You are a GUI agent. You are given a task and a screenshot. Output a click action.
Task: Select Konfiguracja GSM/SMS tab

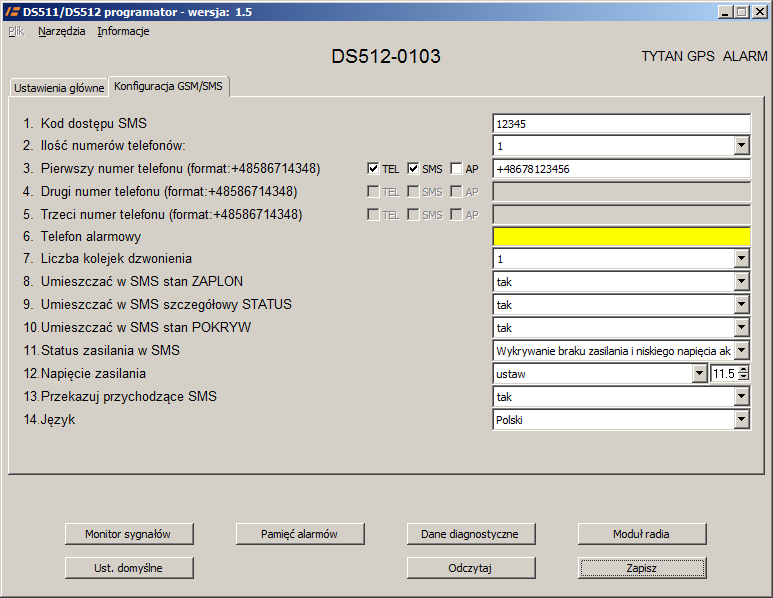169,86
